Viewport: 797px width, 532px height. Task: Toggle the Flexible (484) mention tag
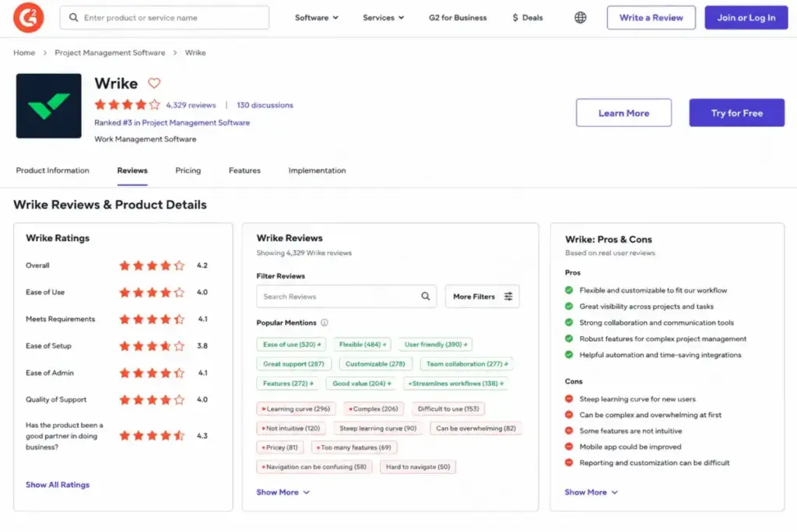(362, 345)
